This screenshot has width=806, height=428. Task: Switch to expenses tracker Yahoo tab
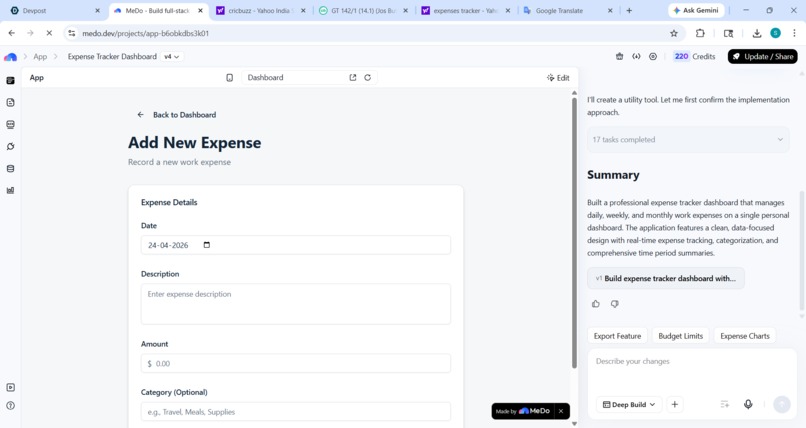point(466,10)
